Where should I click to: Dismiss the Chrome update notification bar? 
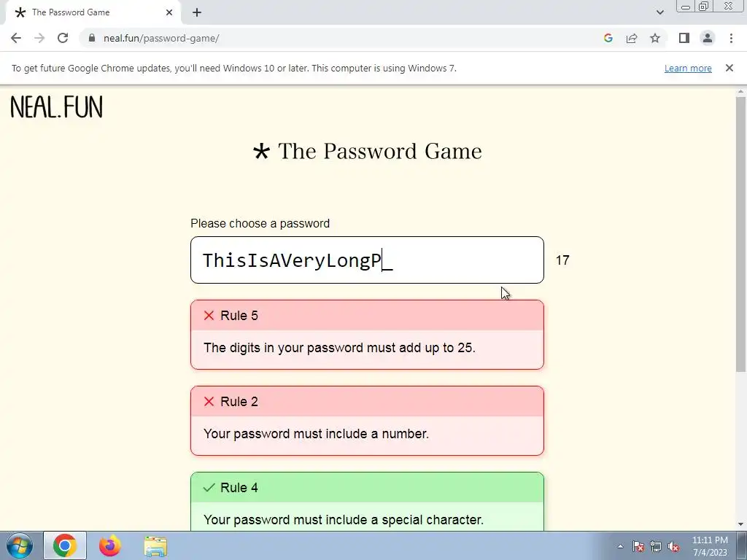[x=729, y=68]
